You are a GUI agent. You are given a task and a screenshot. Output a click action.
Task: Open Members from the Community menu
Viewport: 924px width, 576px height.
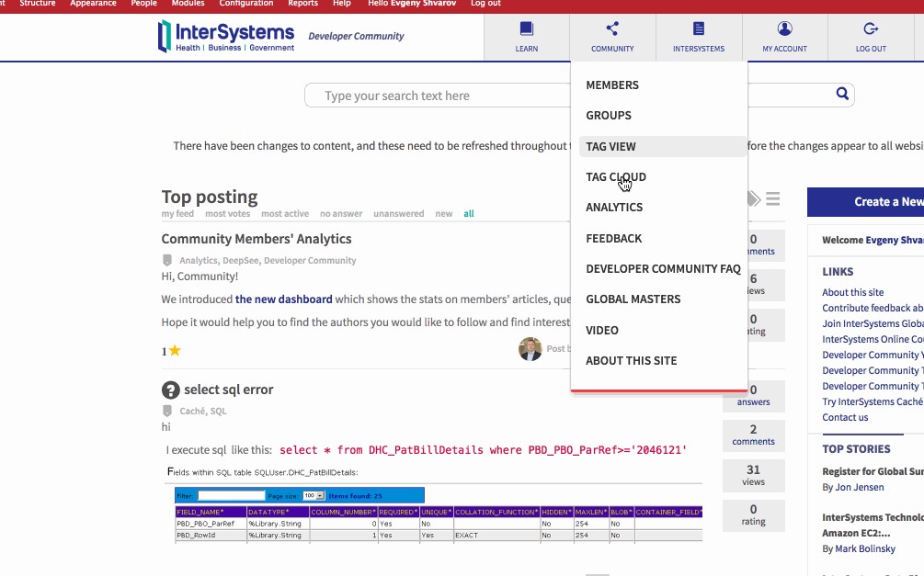click(x=612, y=85)
